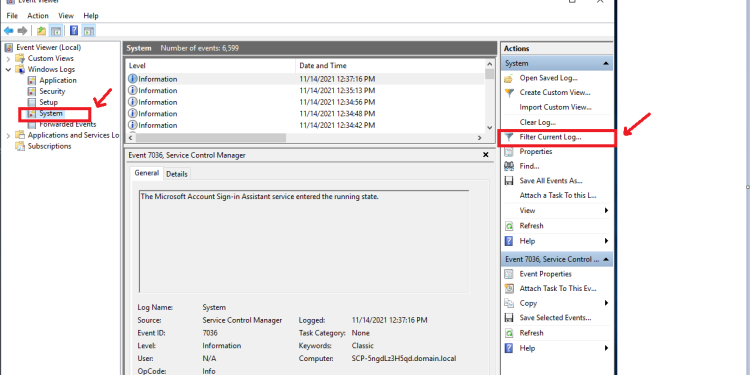The width and height of the screenshot is (750, 375).
Task: Toggle the Show/Hide Action Pane toolbar icon
Action: pyautogui.click(x=89, y=31)
